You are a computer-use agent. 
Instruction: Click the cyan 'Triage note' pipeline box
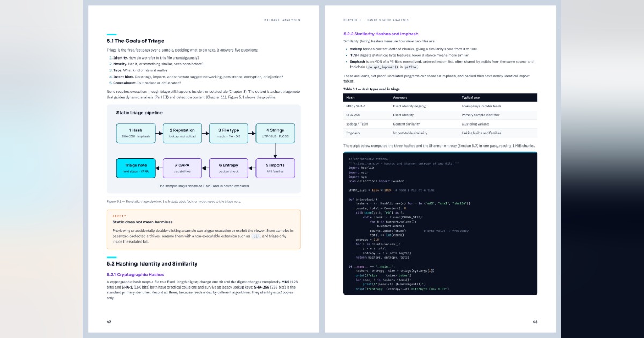136,168
